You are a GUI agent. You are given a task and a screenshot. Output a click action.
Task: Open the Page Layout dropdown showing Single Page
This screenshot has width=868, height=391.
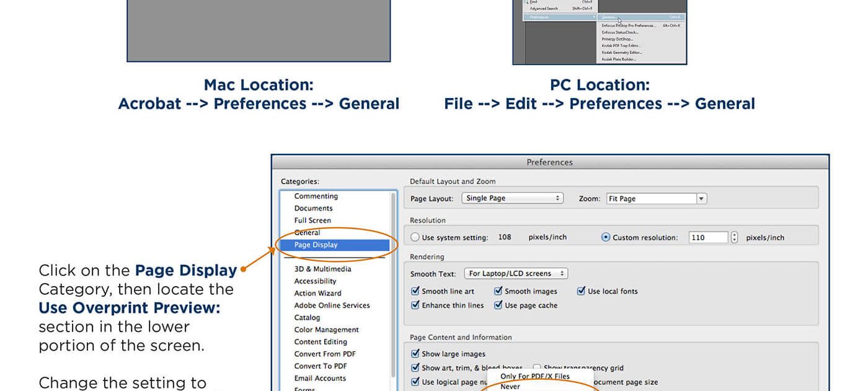pos(513,199)
